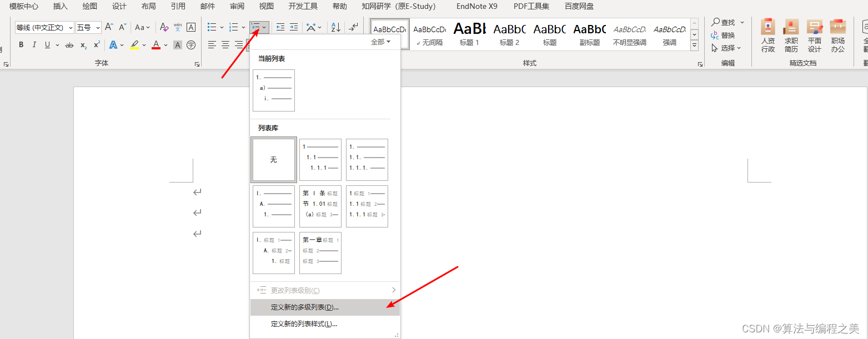
Task: Click the bullet list icon
Action: 212,27
